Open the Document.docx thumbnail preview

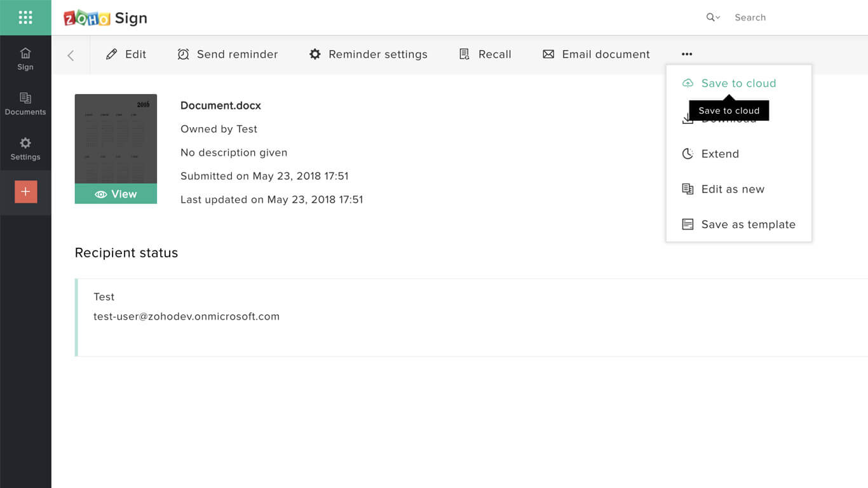click(116, 139)
